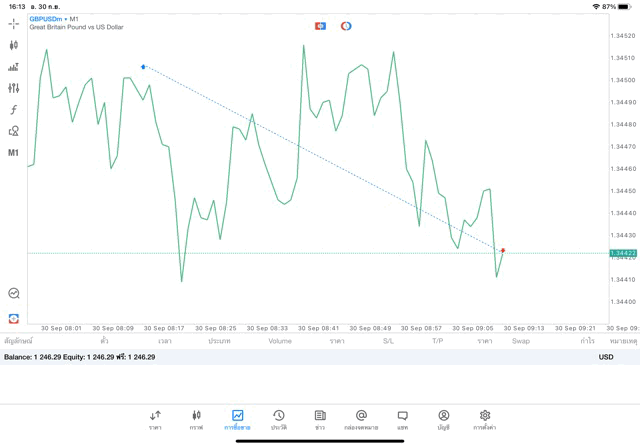The image size is (640, 447).
Task: Tap the blue-red trade panel icon atop chart
Action: click(x=320, y=26)
